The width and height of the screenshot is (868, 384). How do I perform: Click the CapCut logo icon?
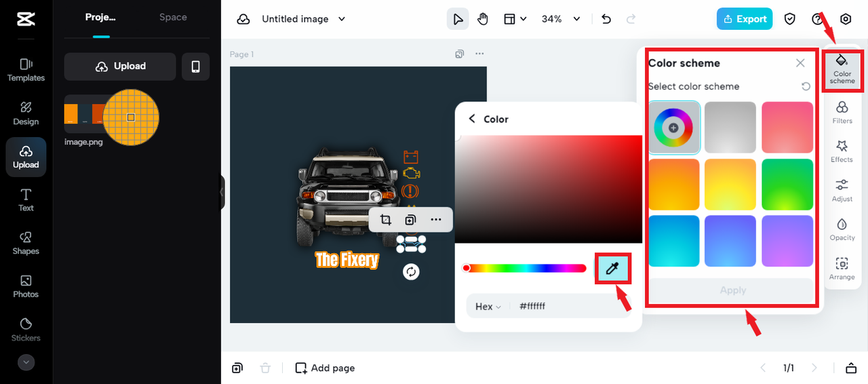[x=26, y=19]
